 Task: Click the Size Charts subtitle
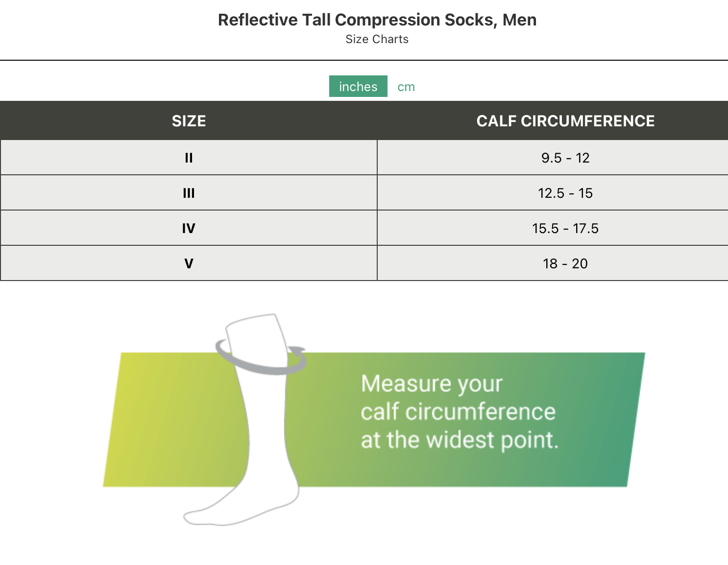click(x=376, y=39)
